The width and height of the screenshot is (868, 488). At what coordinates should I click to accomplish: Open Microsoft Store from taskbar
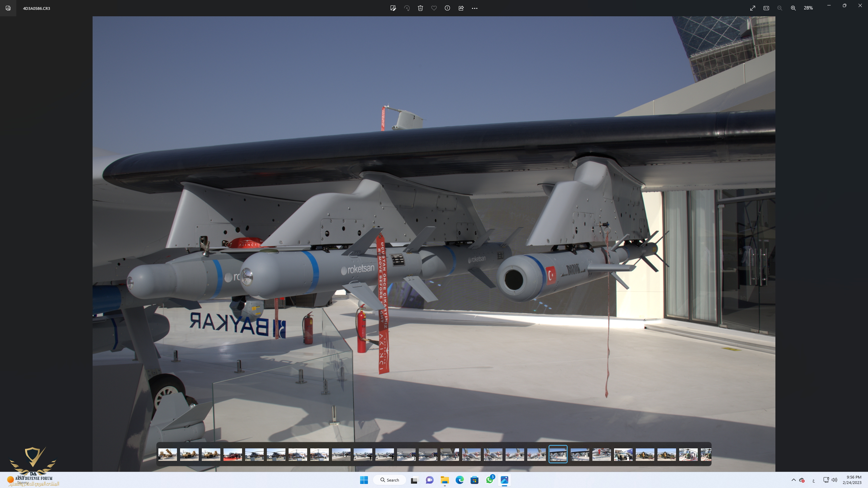point(475,480)
